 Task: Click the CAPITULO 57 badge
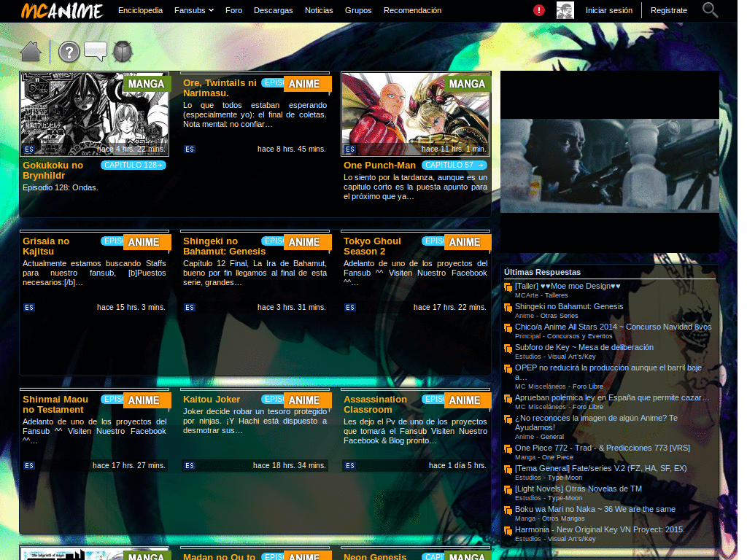(x=454, y=166)
